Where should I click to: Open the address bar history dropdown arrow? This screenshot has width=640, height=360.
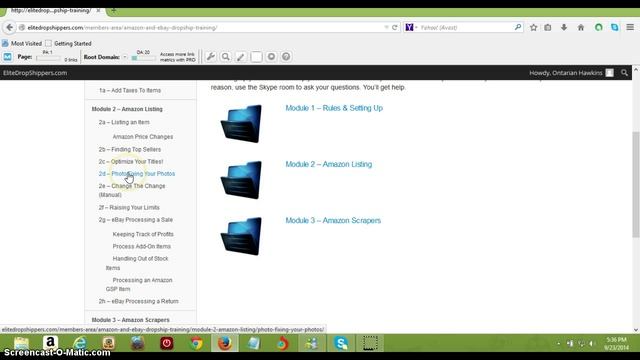click(386, 27)
